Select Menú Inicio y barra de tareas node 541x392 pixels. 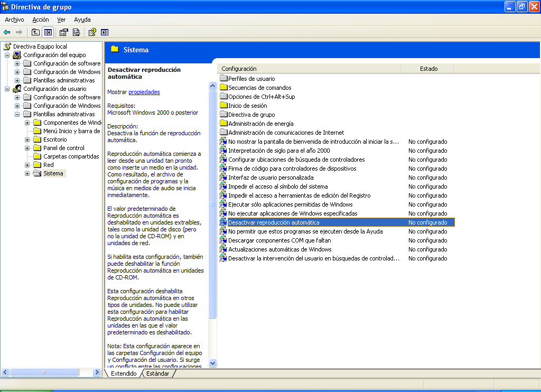(72, 131)
